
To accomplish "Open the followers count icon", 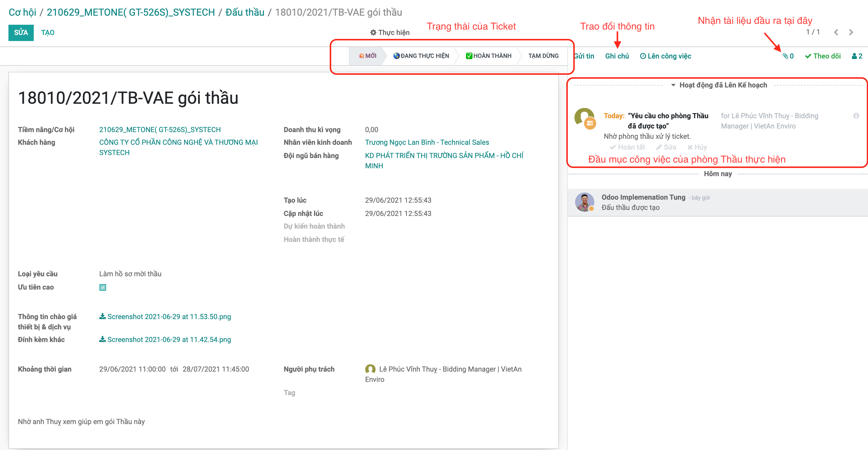I will coord(857,56).
